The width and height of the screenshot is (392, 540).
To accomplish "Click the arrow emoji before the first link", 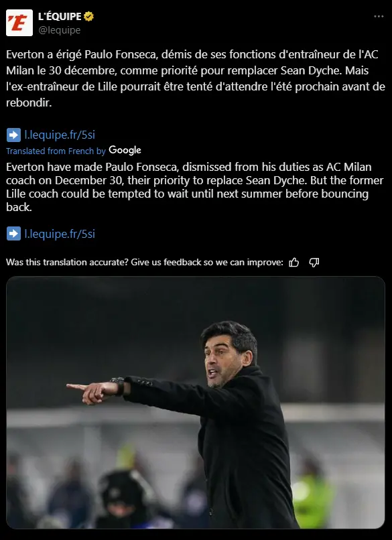I will pos(13,135).
